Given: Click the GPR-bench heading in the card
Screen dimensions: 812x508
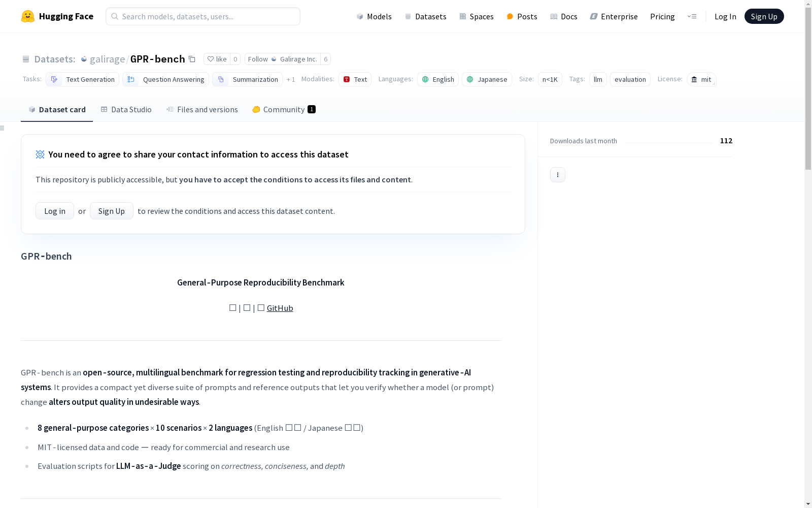Looking at the screenshot, I should (x=46, y=256).
